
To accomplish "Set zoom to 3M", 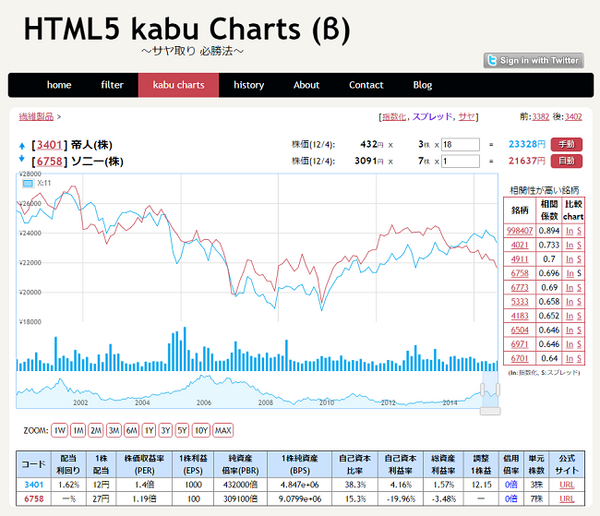I will tap(114, 431).
